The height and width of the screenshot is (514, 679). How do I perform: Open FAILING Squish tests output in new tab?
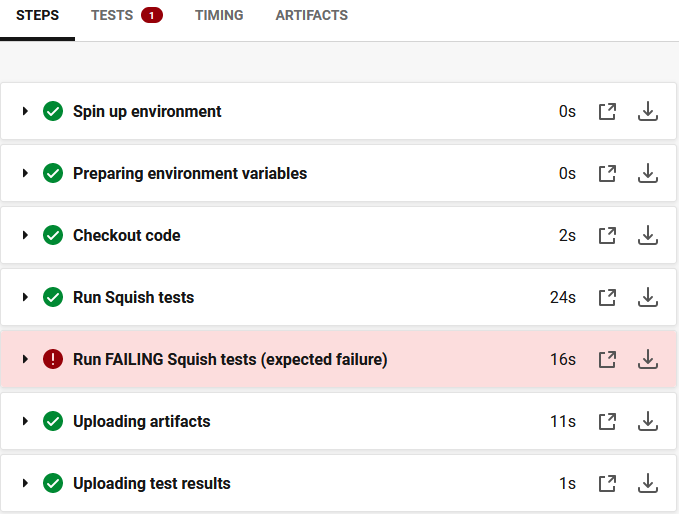click(x=607, y=360)
